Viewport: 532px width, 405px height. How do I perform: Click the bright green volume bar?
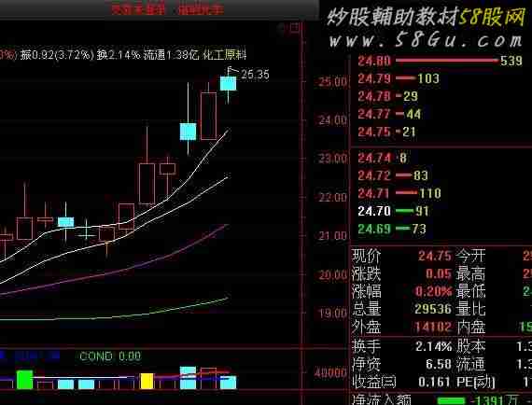click(x=25, y=380)
